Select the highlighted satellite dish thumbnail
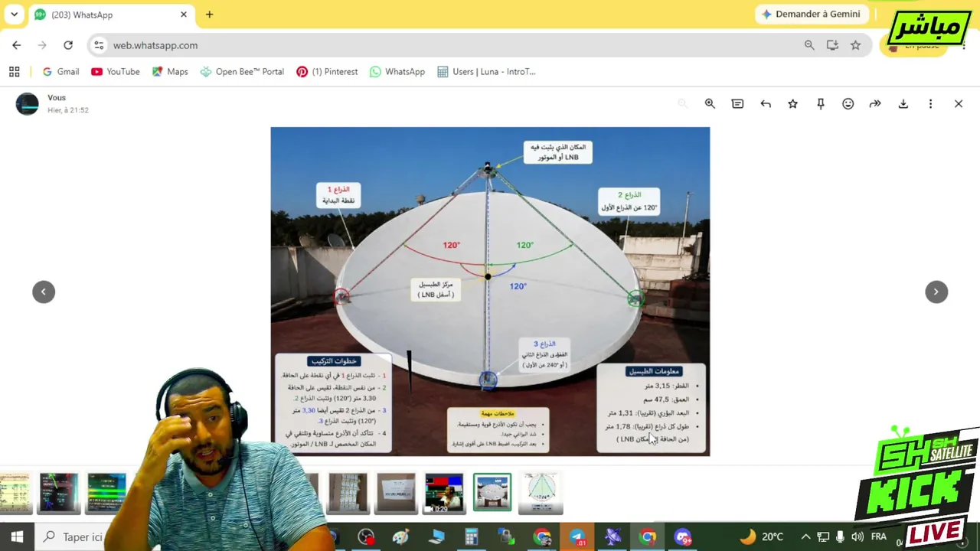980x551 pixels. point(492,493)
